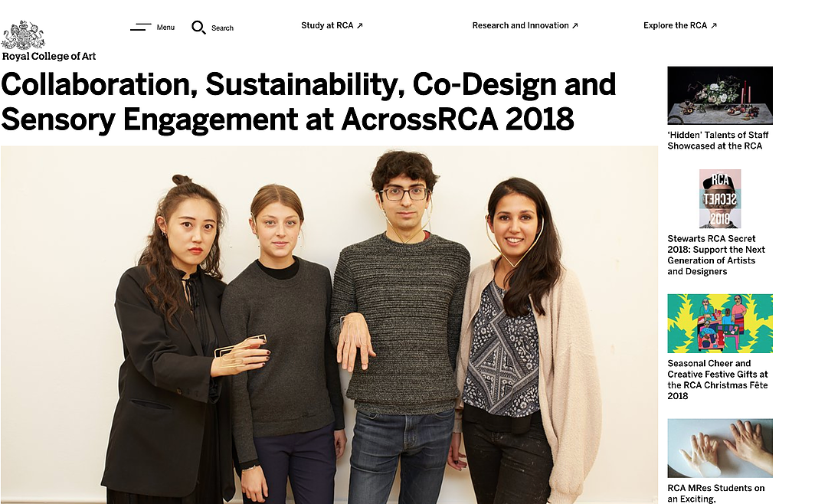
Task: Click the arrow icon beside Research and Innovation
Action: 574,25
